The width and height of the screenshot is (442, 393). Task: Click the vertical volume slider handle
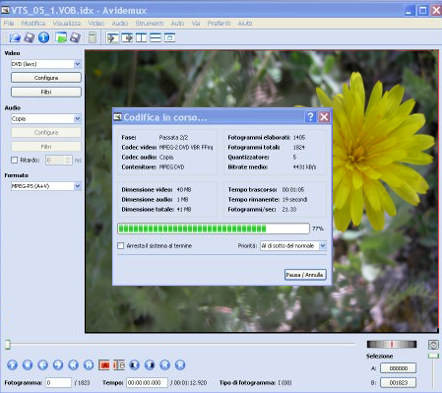click(x=433, y=356)
